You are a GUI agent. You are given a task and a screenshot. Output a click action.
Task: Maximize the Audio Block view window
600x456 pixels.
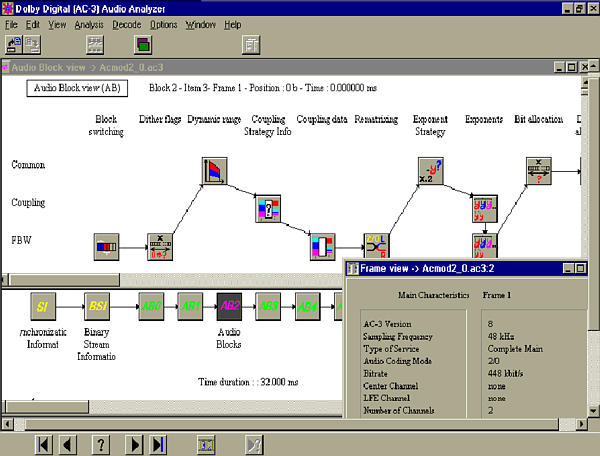[571, 67]
